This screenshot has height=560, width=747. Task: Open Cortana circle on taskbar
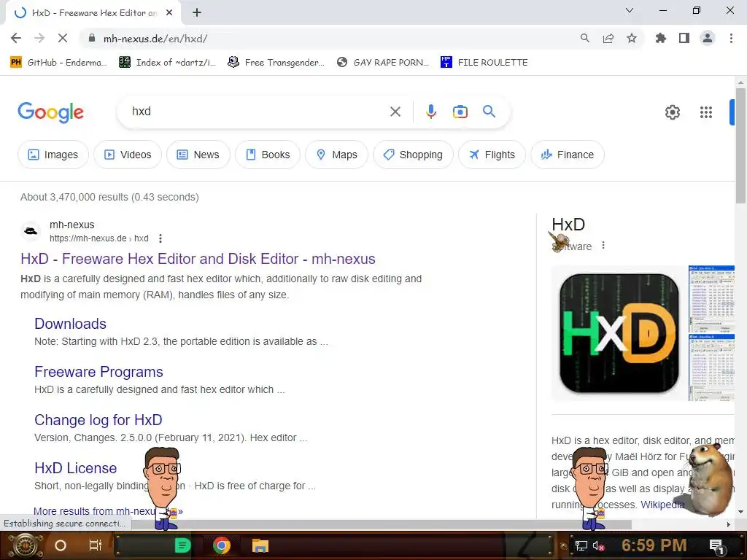[x=60, y=545]
